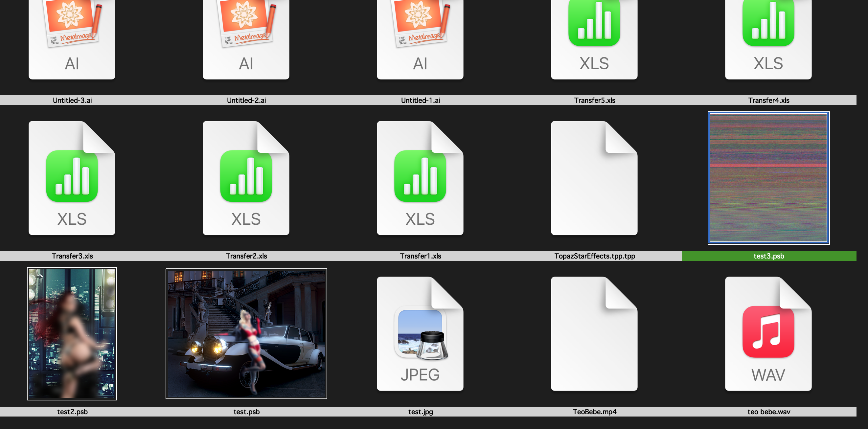Viewport: 868px width, 429px height.
Task: Click the test.jpg filename label
Action: coord(420,412)
